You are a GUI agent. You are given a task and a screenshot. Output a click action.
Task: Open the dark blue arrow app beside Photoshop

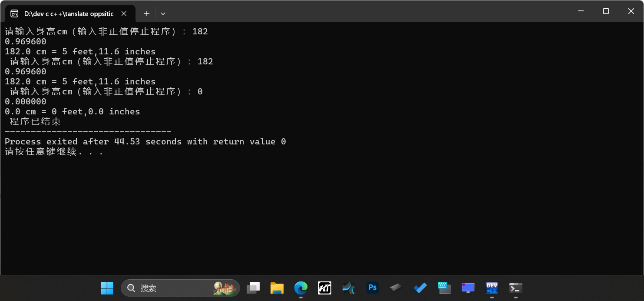point(349,288)
